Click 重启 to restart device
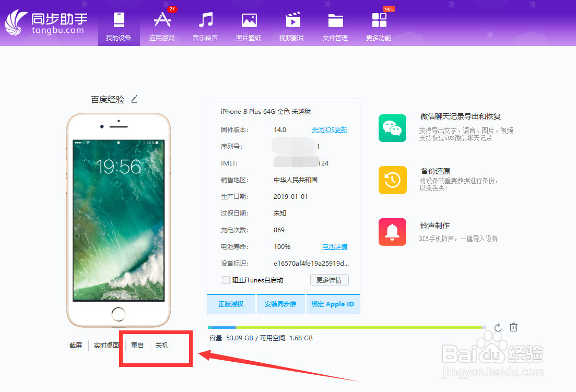Viewport: 576px width, 392px height. coord(137,346)
